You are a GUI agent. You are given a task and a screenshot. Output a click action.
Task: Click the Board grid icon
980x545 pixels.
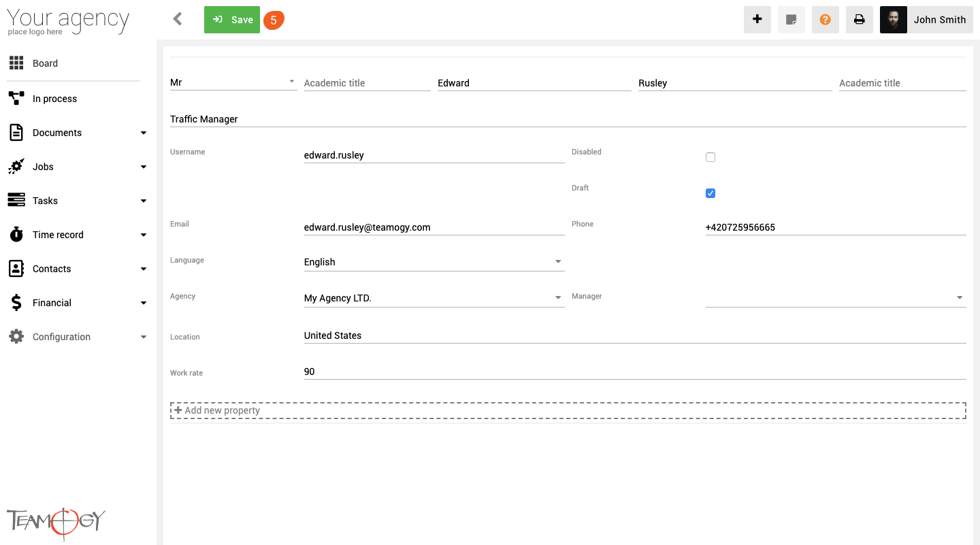[x=16, y=63]
